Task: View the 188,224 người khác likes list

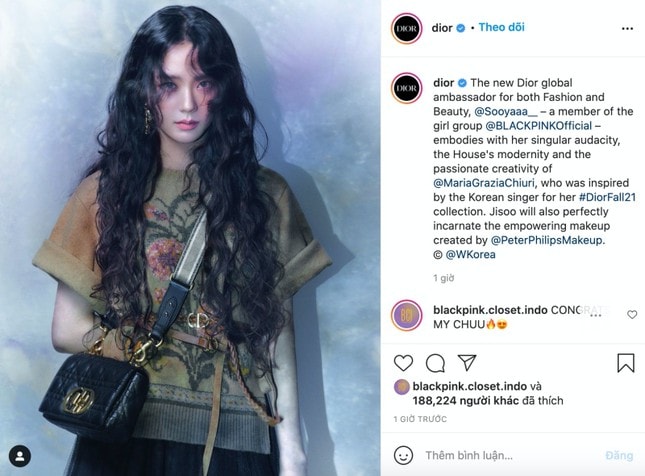Action: [466, 400]
